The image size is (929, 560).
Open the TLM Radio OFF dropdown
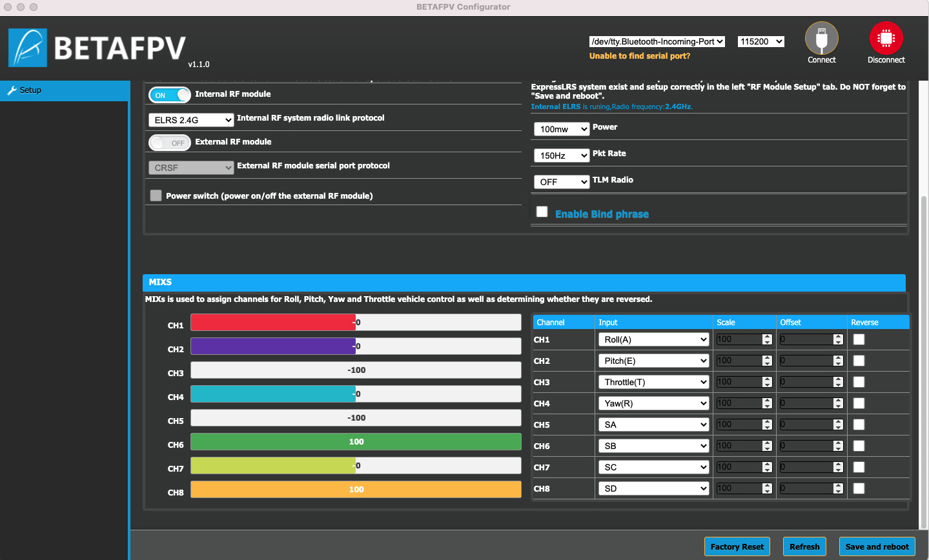[x=562, y=182]
